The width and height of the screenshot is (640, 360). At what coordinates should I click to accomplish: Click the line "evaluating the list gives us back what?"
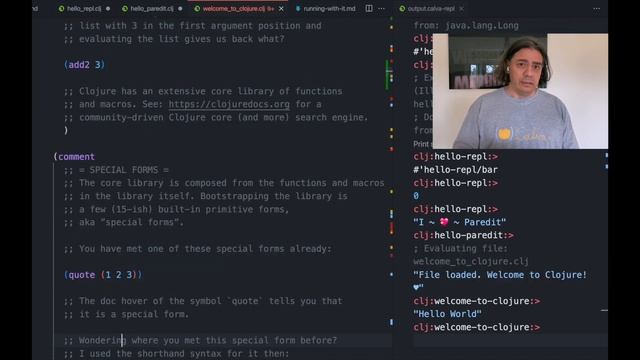(174, 39)
